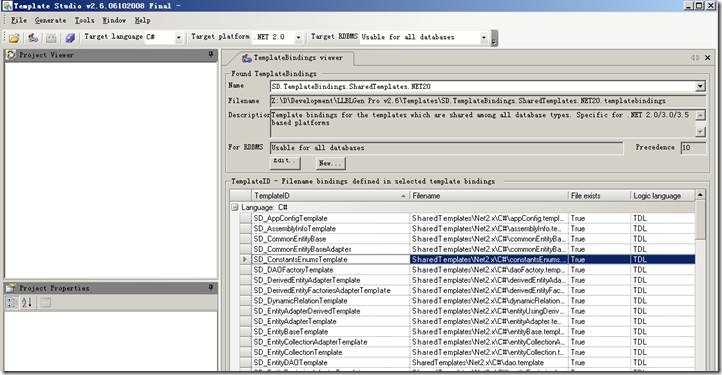Click the grid scrollbar up arrow
This screenshot has width=722, height=375.
click(x=700, y=195)
